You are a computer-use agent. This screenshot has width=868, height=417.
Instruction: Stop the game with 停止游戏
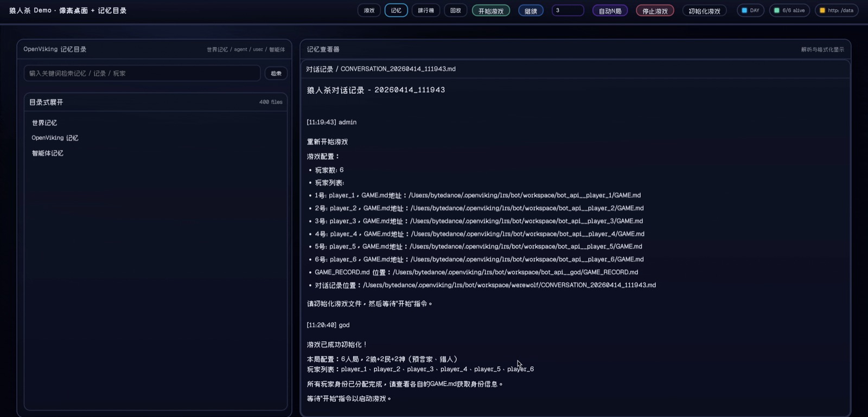click(x=655, y=11)
